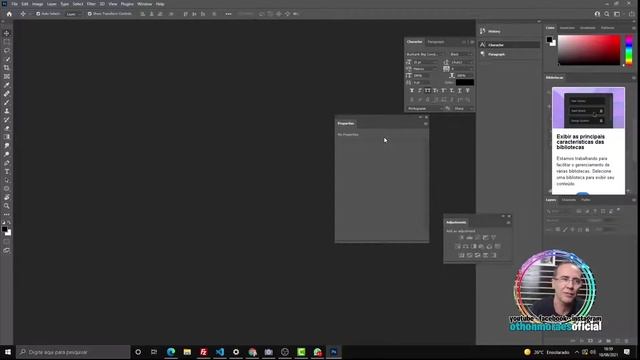Screen dimensions: 640x360
Task: Select the Eyedropper tool
Action: (7, 85)
